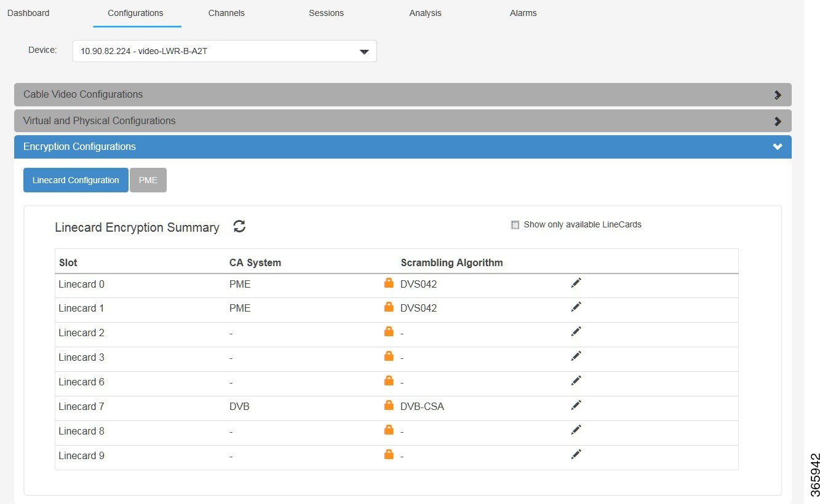Edit Linecard 2 using its pencil icon
The width and height of the screenshot is (820, 504).
point(576,331)
